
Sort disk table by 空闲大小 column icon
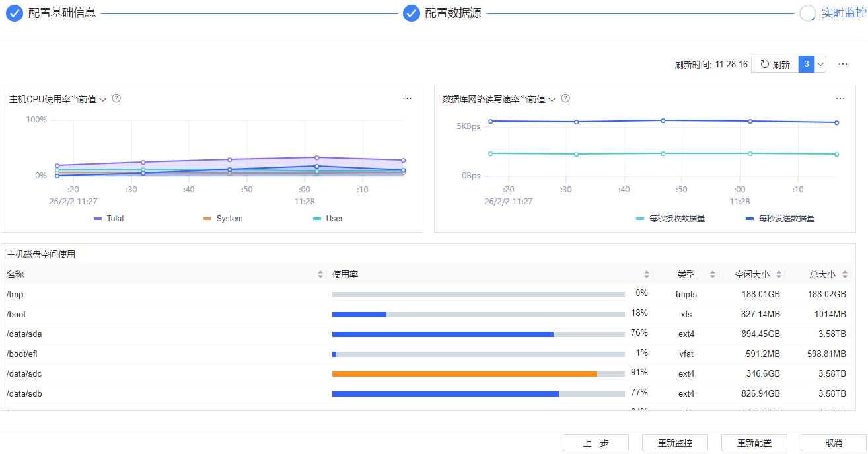(x=779, y=274)
